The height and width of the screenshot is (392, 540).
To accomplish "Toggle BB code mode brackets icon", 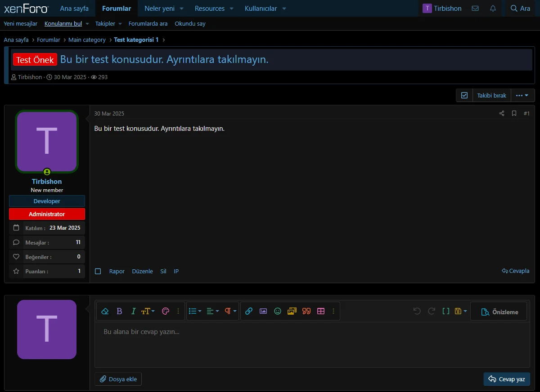I will (445, 311).
